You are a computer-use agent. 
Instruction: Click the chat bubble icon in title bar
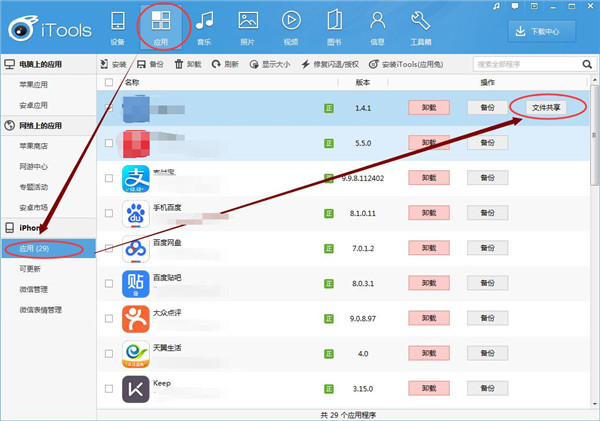coord(515,7)
